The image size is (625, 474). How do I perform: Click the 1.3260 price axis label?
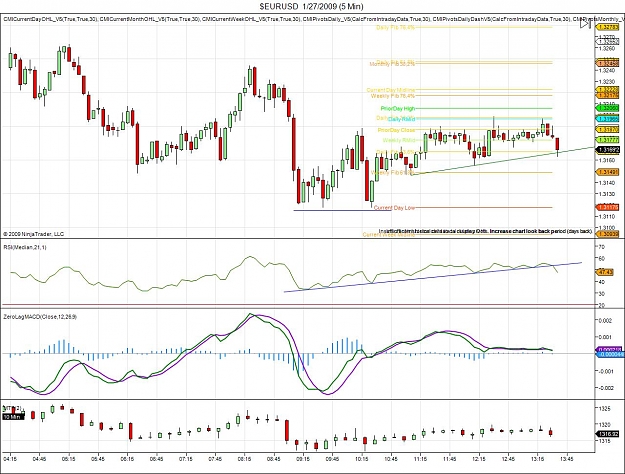tap(607, 48)
